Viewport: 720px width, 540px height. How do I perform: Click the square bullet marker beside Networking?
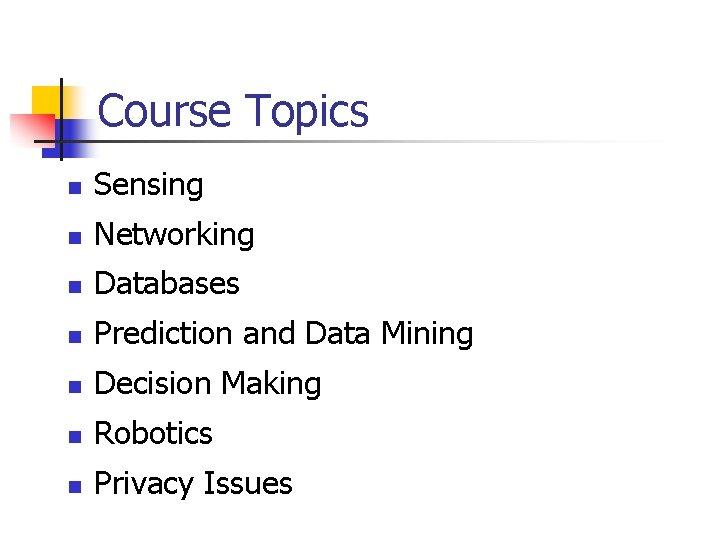[x=72, y=238]
